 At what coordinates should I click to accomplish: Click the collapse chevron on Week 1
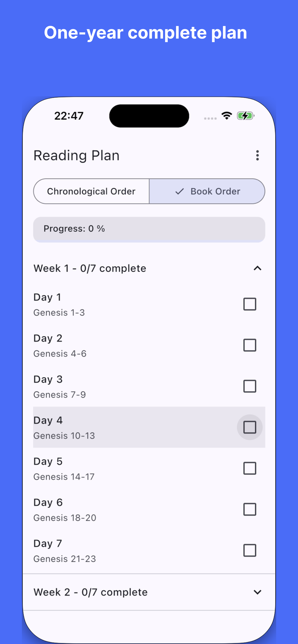257,268
